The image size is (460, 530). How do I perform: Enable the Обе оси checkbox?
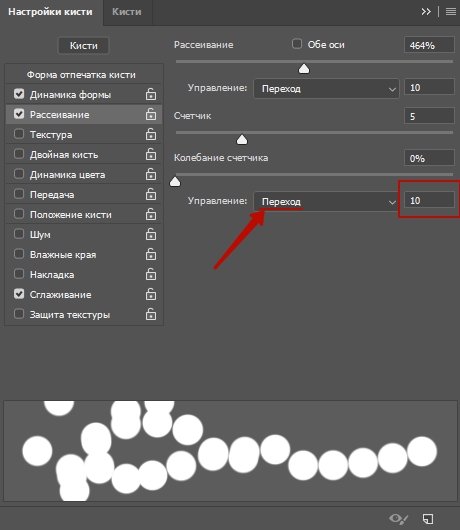[x=297, y=44]
